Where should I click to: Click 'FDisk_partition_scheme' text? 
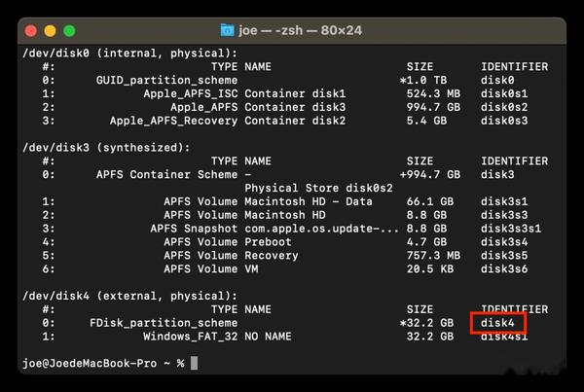tap(164, 323)
